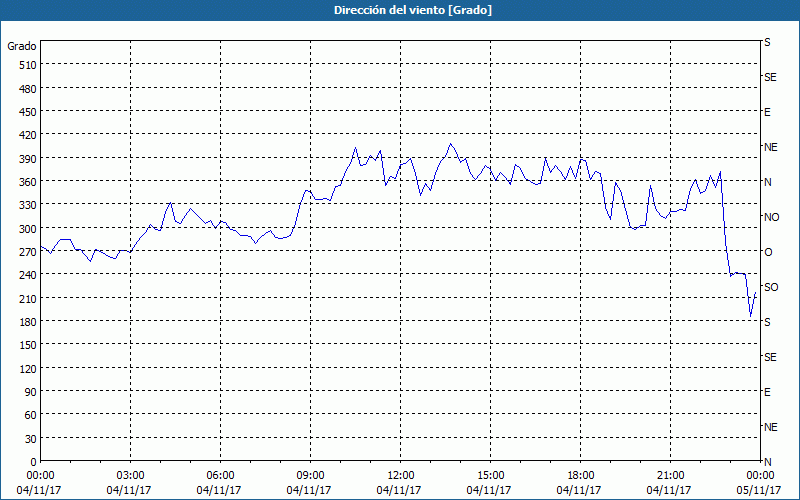Click the 04/11/17 date under 06:00

(x=219, y=490)
